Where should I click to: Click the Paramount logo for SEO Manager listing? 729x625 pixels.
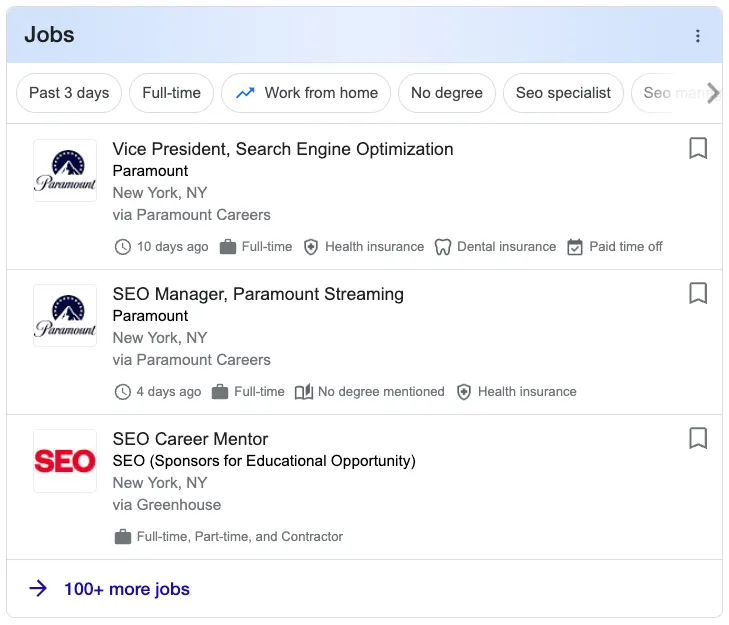[x=65, y=316]
